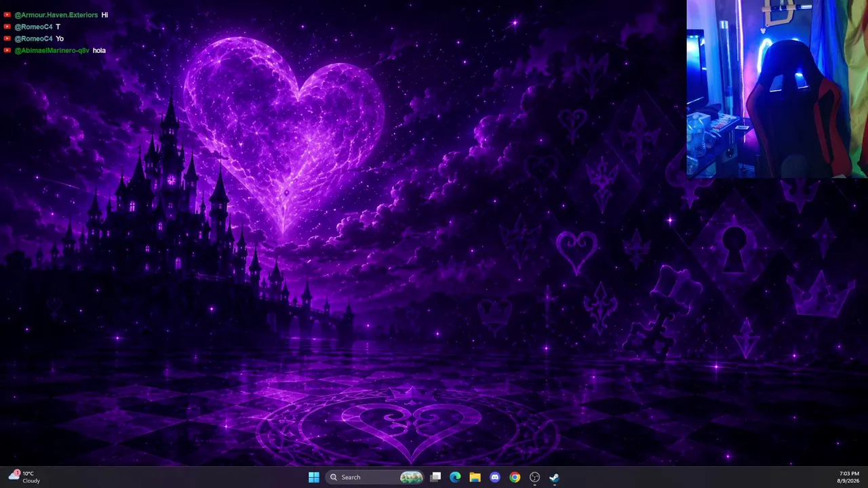Switch to OBS Studio on the taskbar

pos(534,477)
